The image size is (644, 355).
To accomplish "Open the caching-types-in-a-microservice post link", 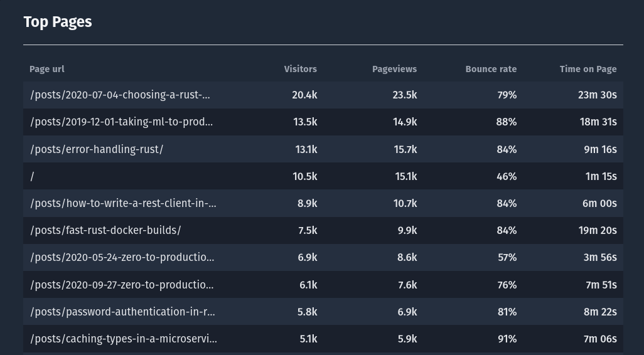I will (x=124, y=339).
